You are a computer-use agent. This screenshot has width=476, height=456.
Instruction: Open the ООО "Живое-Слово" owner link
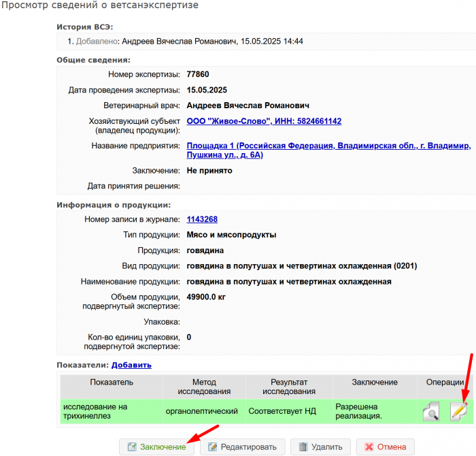[x=264, y=121]
